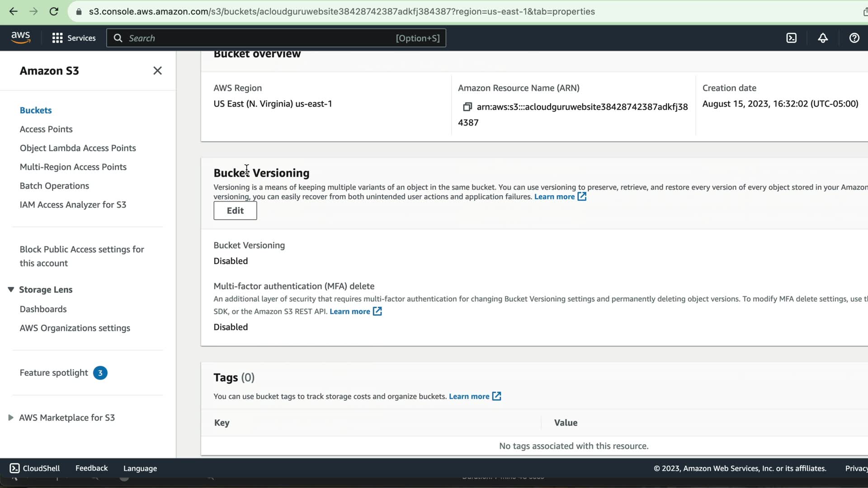Image resolution: width=868 pixels, height=488 pixels.
Task: Go to Buckets in the sidebar
Action: pos(36,110)
